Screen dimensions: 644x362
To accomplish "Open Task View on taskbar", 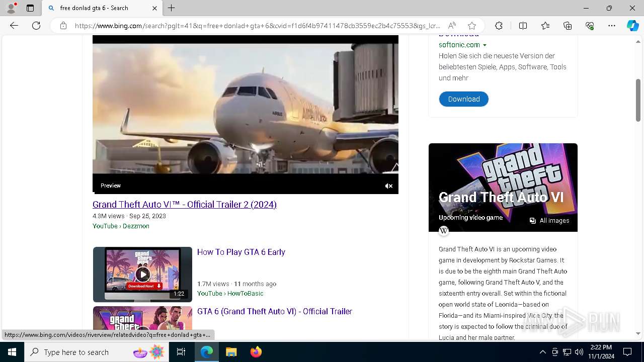I will 181,352.
